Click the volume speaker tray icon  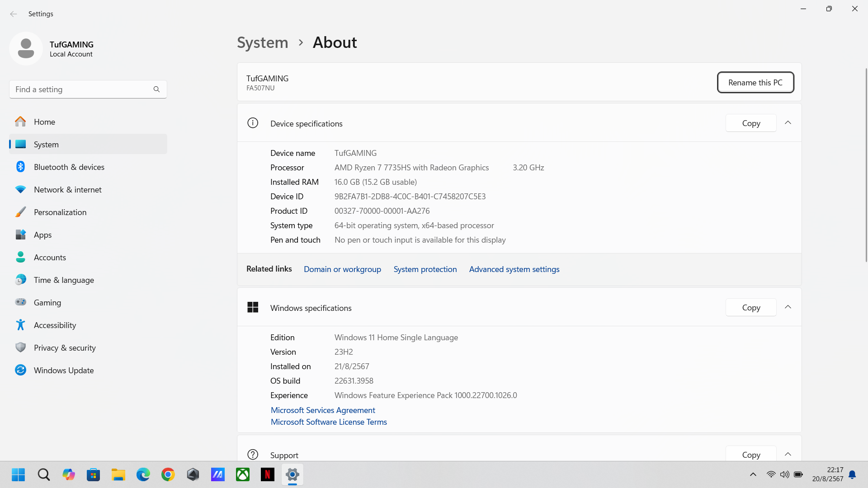coord(784,474)
